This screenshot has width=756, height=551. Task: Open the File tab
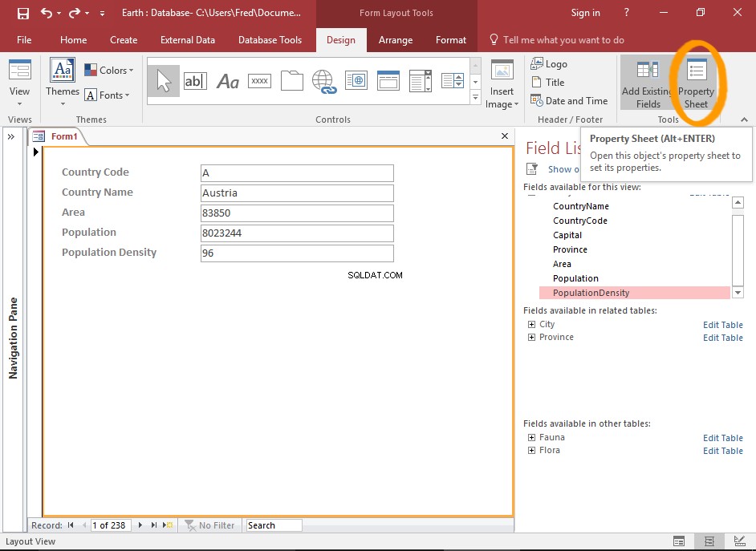[x=24, y=40]
